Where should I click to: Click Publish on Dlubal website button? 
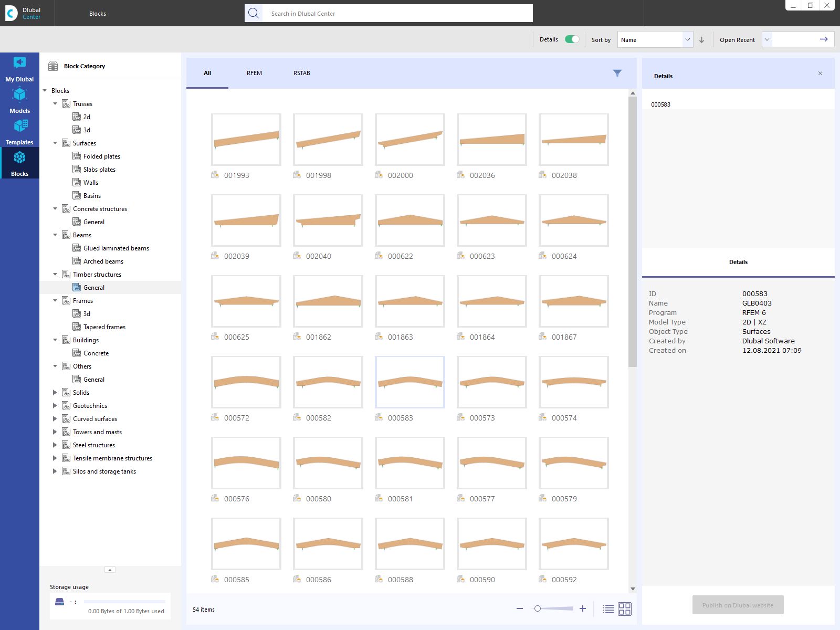point(738,605)
